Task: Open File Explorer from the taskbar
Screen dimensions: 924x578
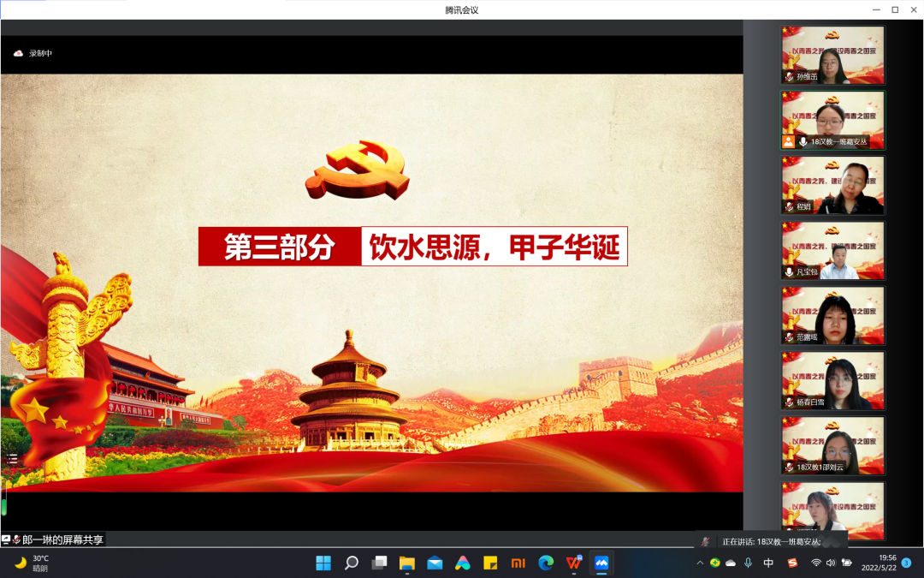Action: (406, 563)
